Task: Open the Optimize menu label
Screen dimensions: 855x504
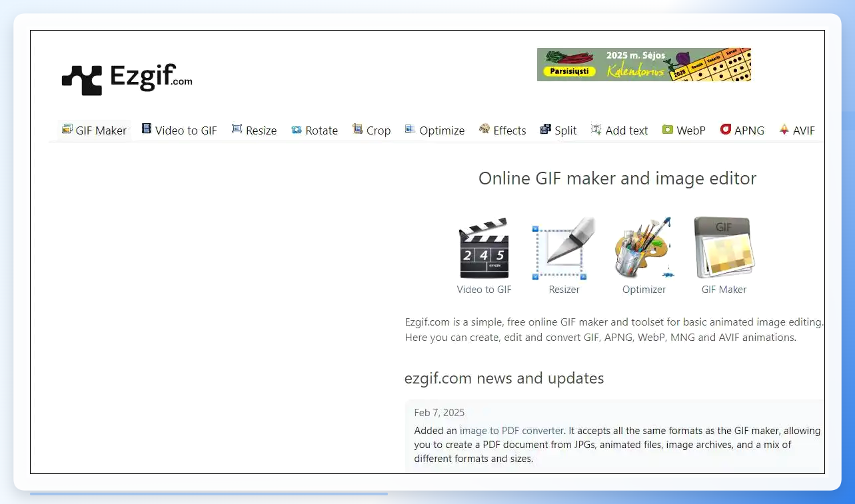Action: pos(442,130)
